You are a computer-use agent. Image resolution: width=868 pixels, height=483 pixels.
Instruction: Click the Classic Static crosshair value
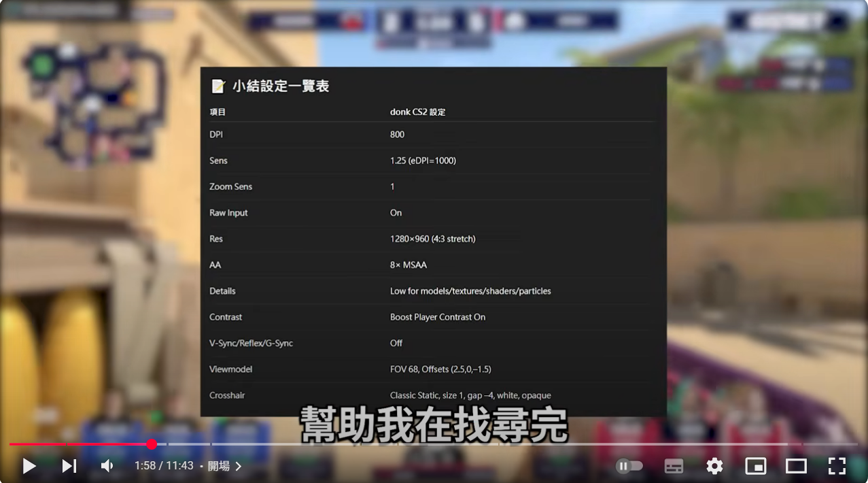(470, 395)
